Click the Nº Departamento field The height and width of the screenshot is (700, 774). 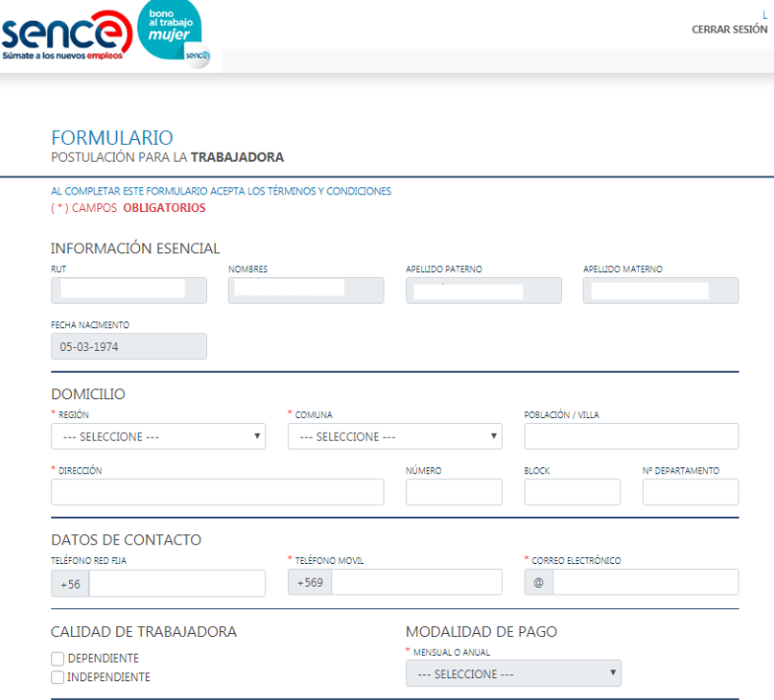pos(690,492)
